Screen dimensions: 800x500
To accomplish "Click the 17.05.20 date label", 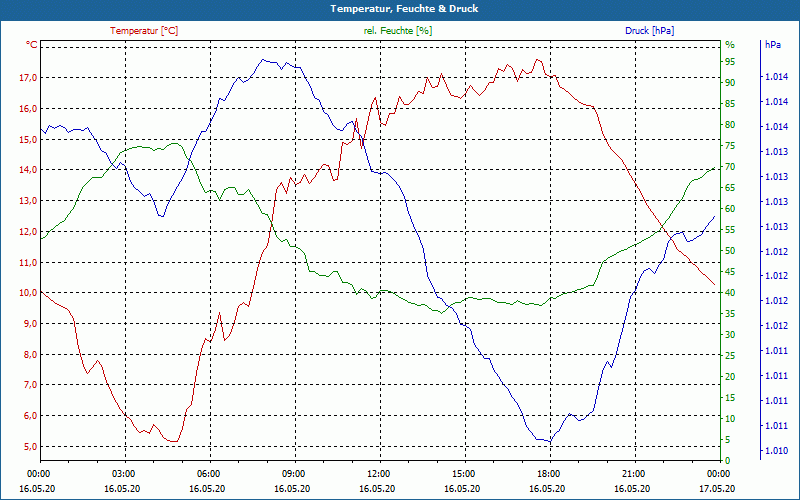I will [717, 489].
